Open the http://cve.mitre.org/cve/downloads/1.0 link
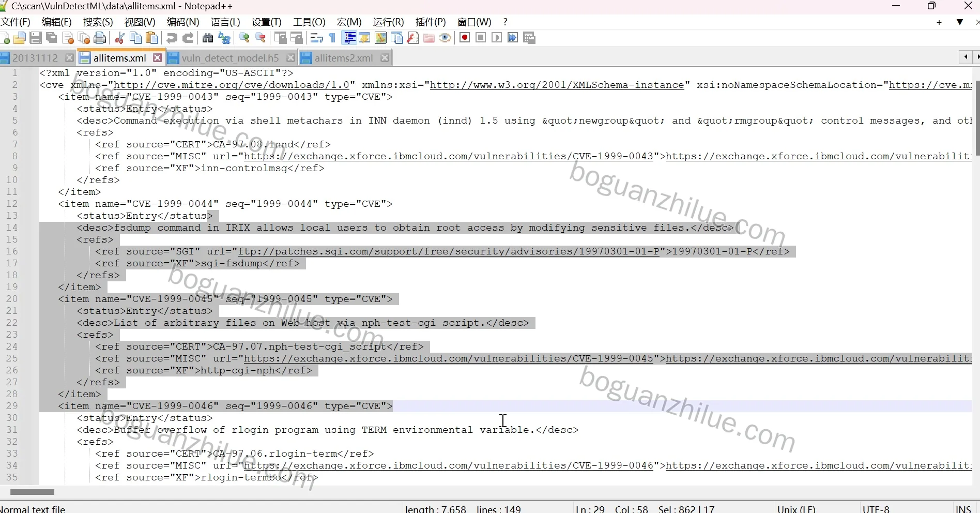The width and height of the screenshot is (980, 513). pos(232,85)
